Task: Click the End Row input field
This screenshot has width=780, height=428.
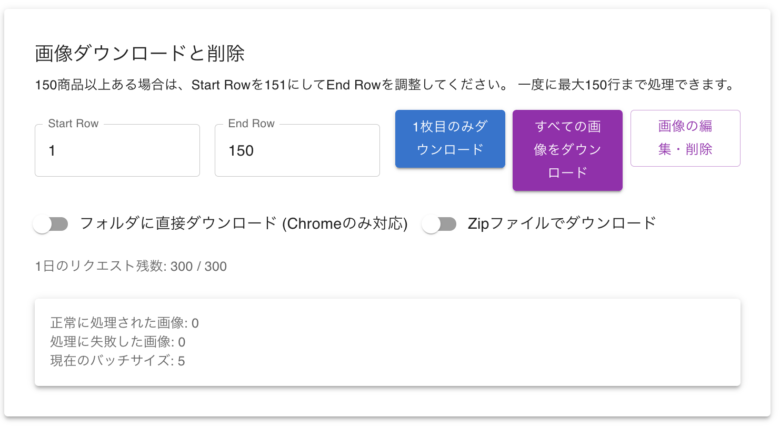Action: tap(297, 151)
